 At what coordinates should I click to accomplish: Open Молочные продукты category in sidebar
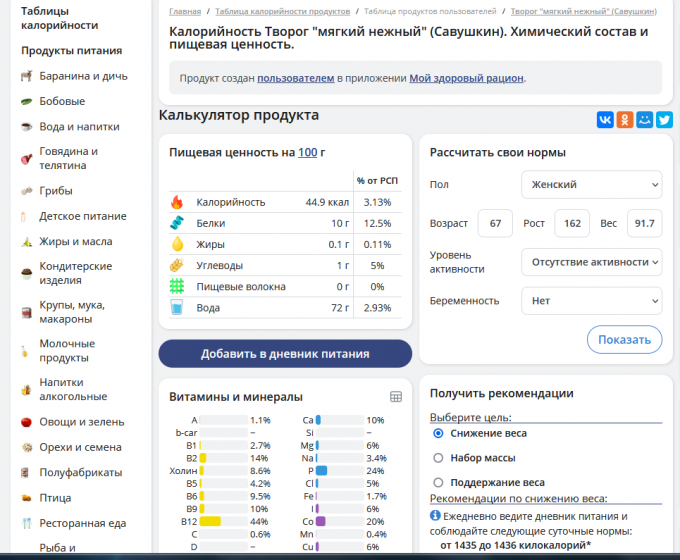67,350
